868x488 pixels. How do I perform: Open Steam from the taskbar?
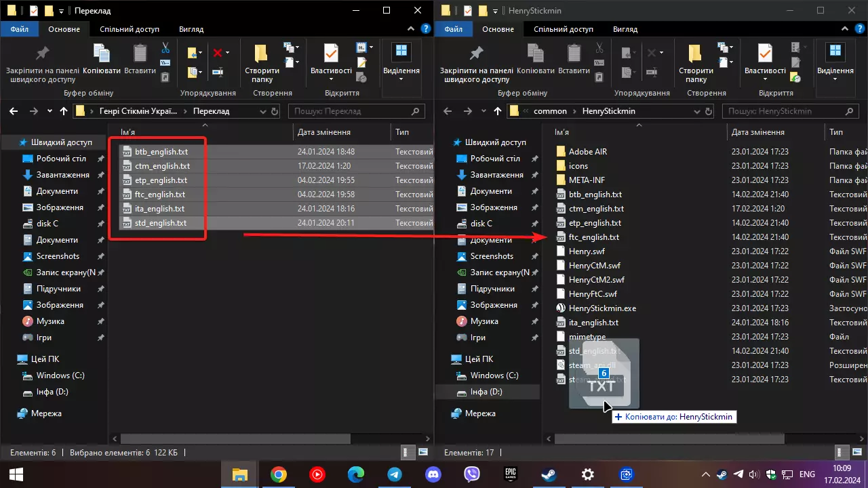click(549, 474)
